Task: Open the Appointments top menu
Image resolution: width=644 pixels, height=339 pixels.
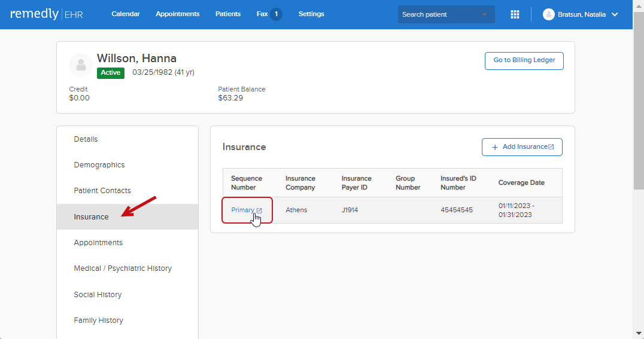Action: [178, 14]
